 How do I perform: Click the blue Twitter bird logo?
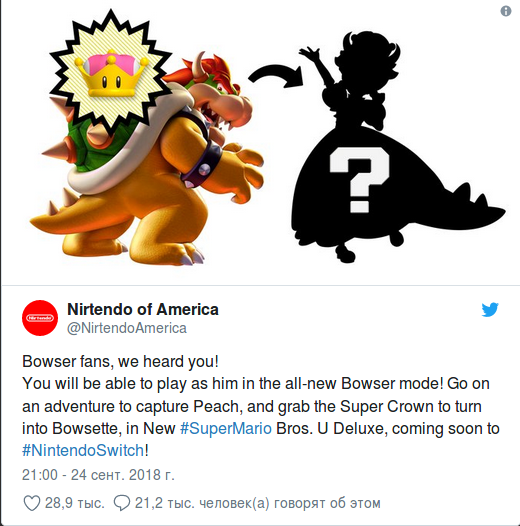pos(490,310)
